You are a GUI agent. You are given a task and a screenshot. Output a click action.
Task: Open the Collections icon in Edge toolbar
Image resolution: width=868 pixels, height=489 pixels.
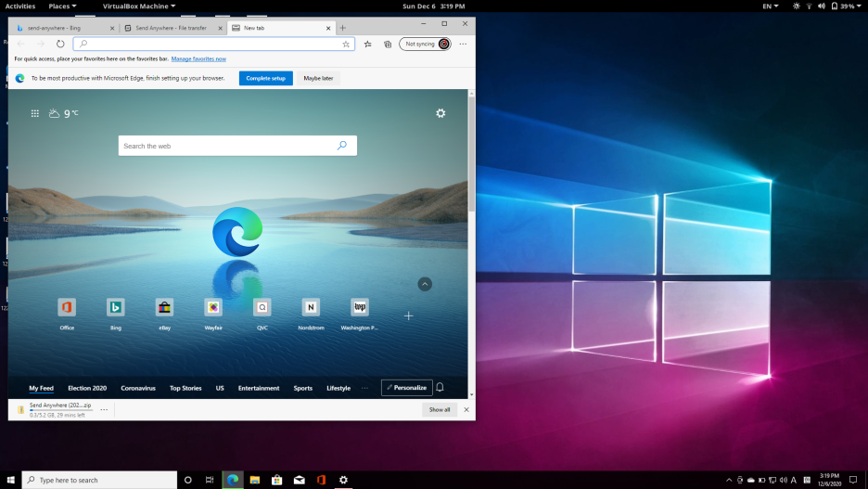point(388,45)
